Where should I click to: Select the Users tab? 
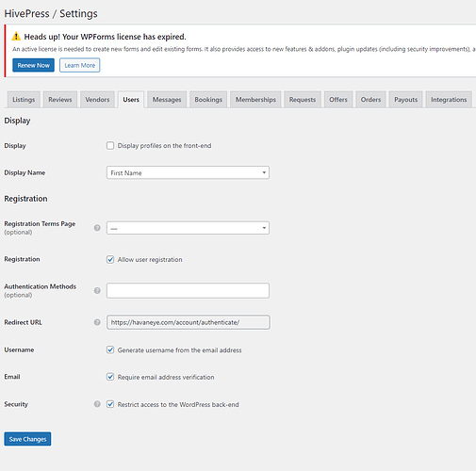coord(131,100)
